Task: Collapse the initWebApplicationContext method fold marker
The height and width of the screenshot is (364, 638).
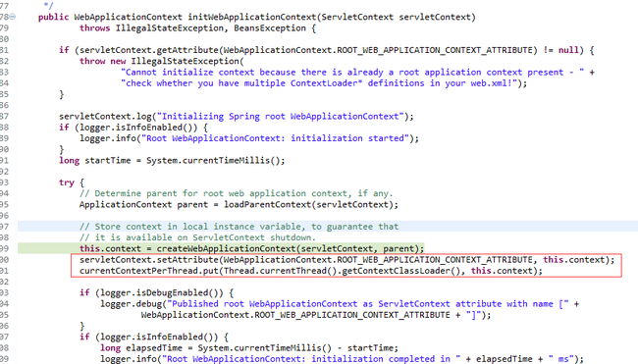Action: click(x=13, y=17)
